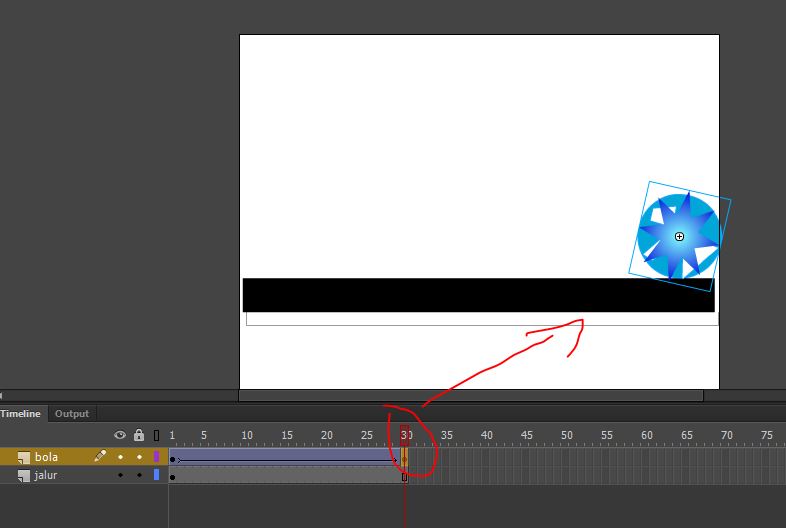786x528 pixels.
Task: Toggle visibility dot of jalur layer
Action: tap(120, 475)
